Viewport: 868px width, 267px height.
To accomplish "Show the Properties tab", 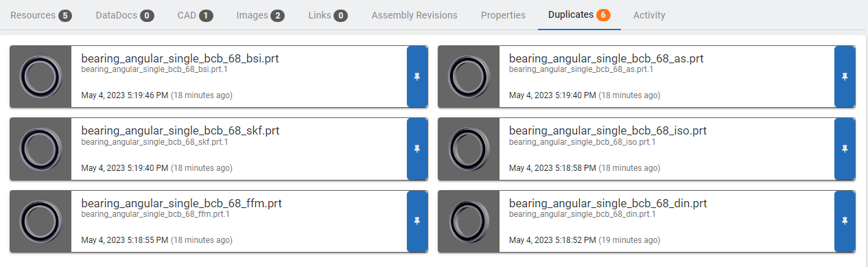I will coord(503,15).
